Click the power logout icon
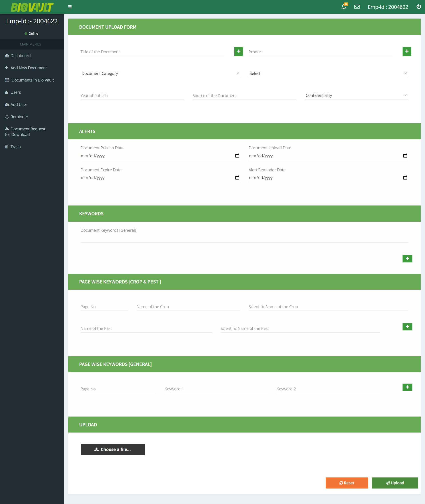 (419, 7)
